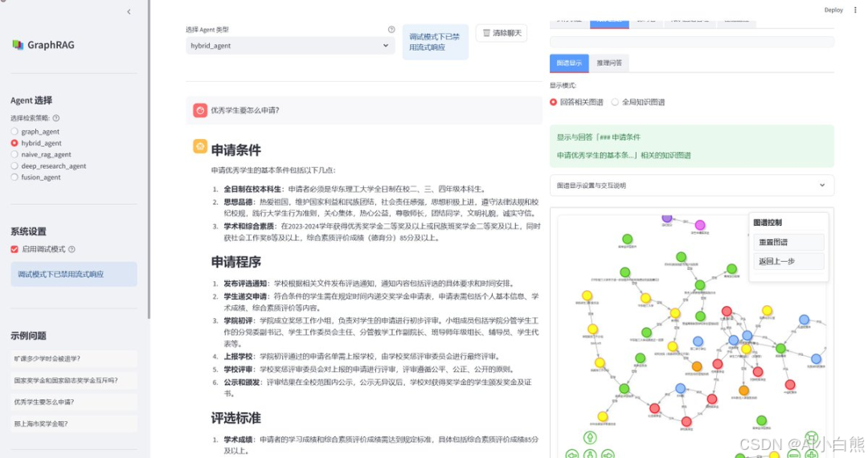Click the 评选标准 heading

click(x=235, y=419)
